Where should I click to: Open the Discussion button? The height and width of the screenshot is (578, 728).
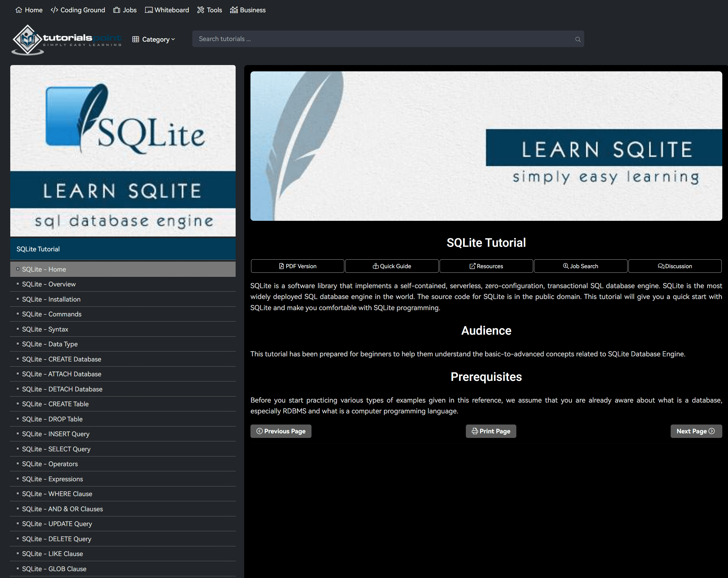point(675,266)
